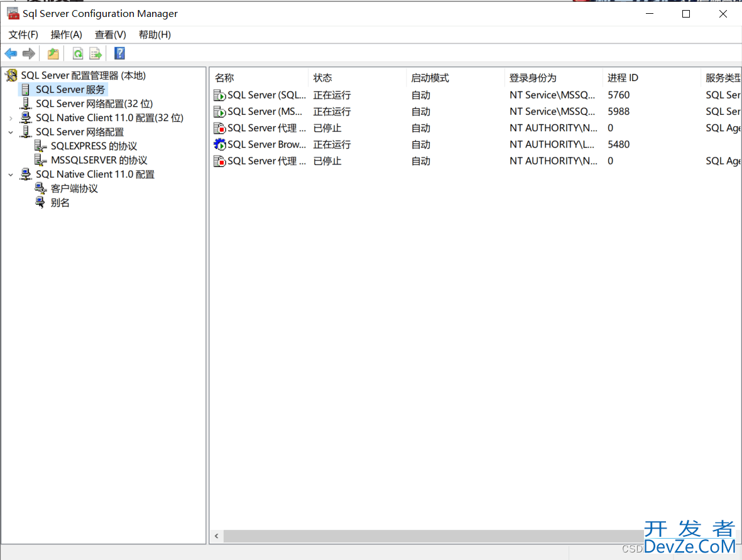Click the Export list toolbar icon

(95, 54)
